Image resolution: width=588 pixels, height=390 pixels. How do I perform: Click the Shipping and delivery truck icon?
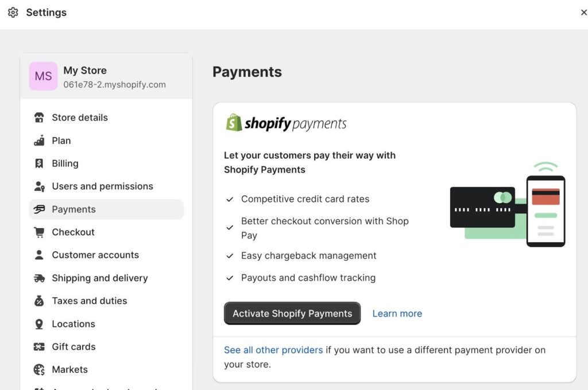39,278
